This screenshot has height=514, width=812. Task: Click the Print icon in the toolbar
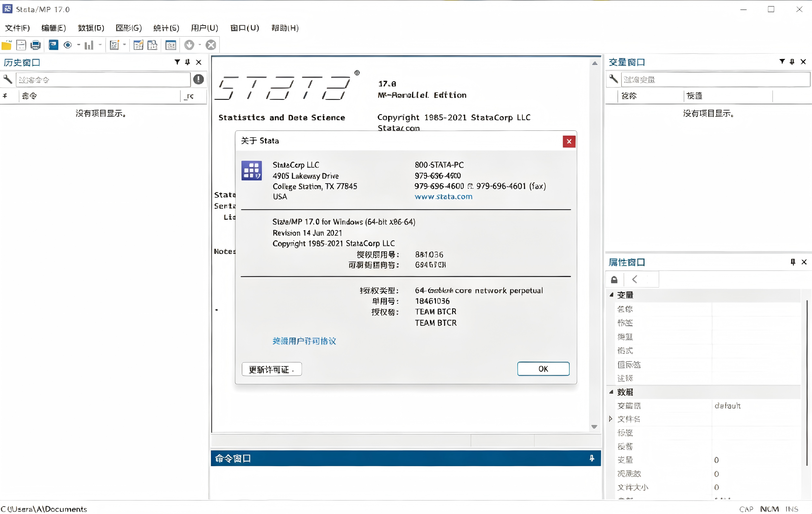pyautogui.click(x=35, y=45)
